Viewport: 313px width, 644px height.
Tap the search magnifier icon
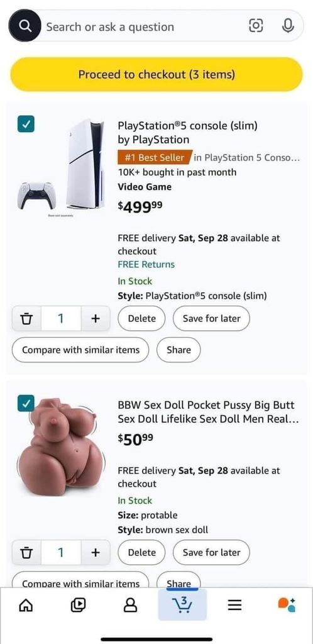pos(25,26)
